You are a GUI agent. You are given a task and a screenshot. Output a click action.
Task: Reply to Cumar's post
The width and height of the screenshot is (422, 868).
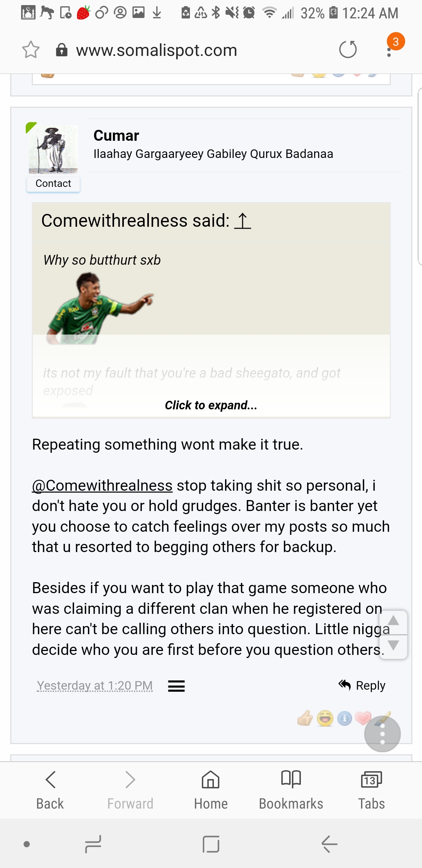(362, 685)
